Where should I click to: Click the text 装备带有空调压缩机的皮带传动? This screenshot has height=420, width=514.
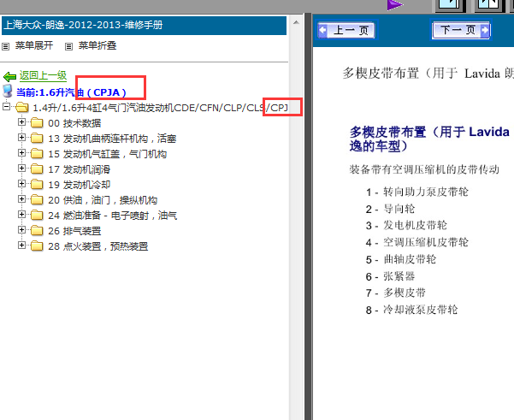point(424,169)
